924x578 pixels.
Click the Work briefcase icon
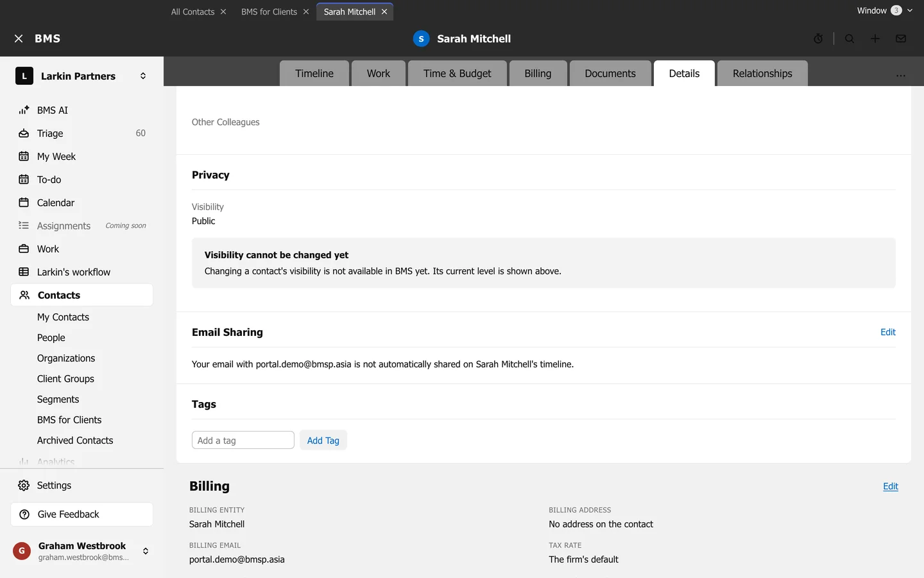pyautogui.click(x=24, y=249)
